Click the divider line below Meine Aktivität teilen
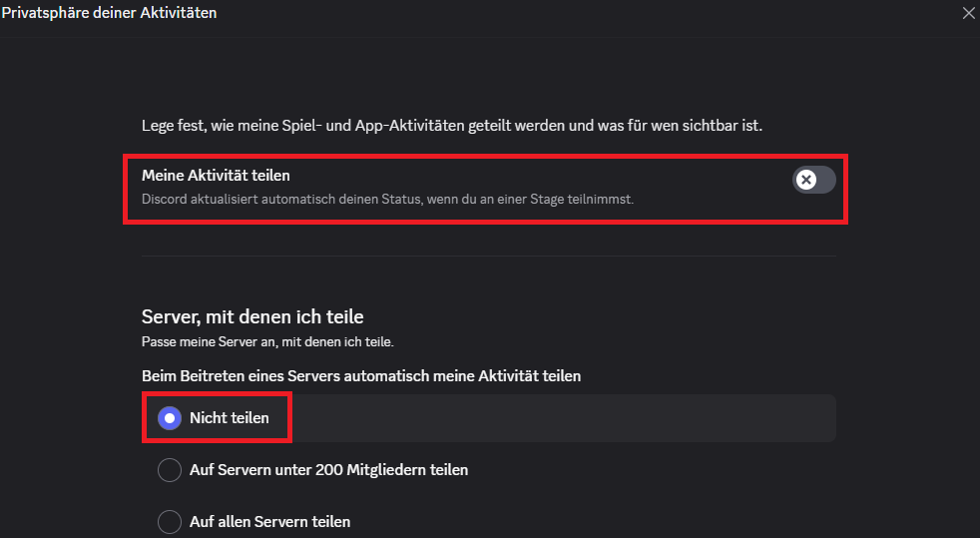 (x=489, y=257)
